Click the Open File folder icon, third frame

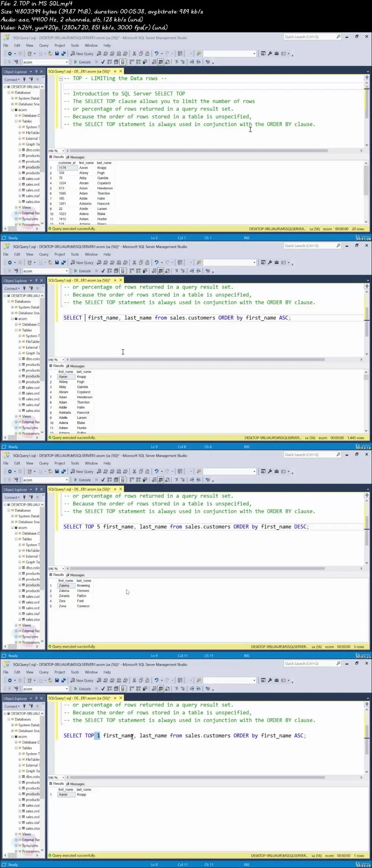pyautogui.click(x=50, y=472)
